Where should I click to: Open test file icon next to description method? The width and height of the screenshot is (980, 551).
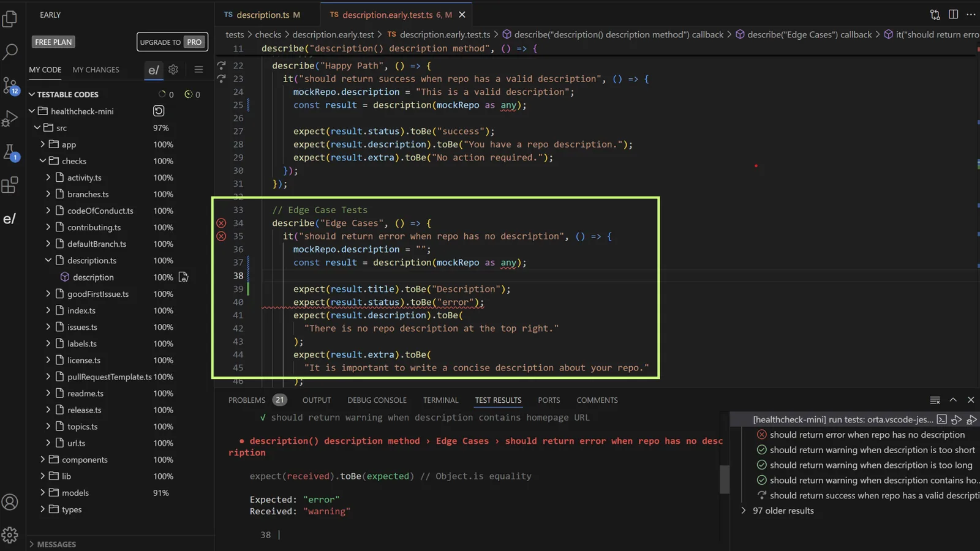pos(183,277)
